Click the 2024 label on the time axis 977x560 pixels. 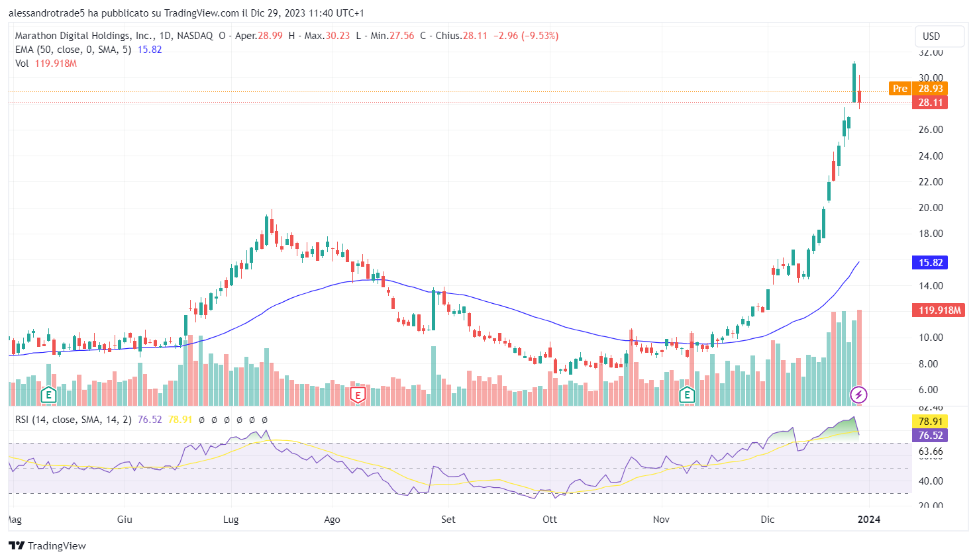[869, 520]
